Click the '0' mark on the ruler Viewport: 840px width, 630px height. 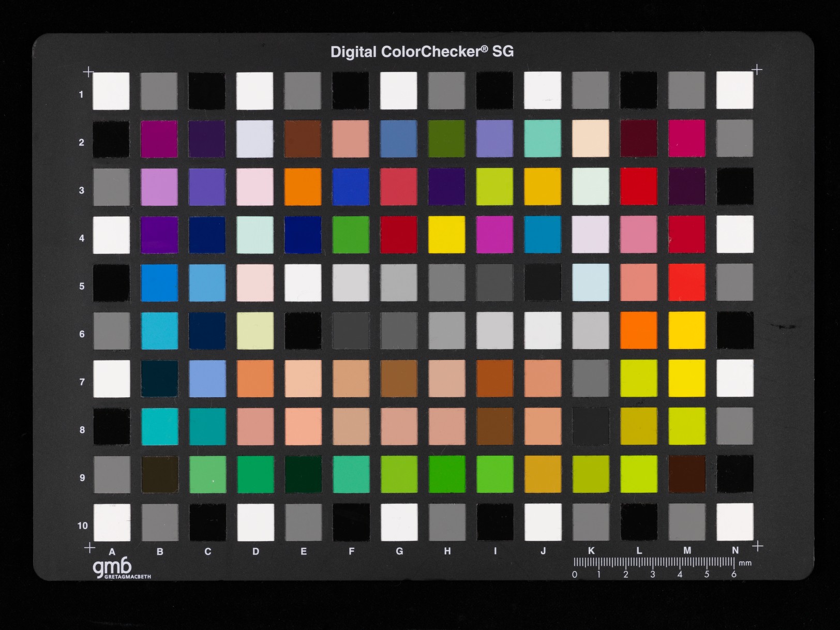click(x=575, y=574)
